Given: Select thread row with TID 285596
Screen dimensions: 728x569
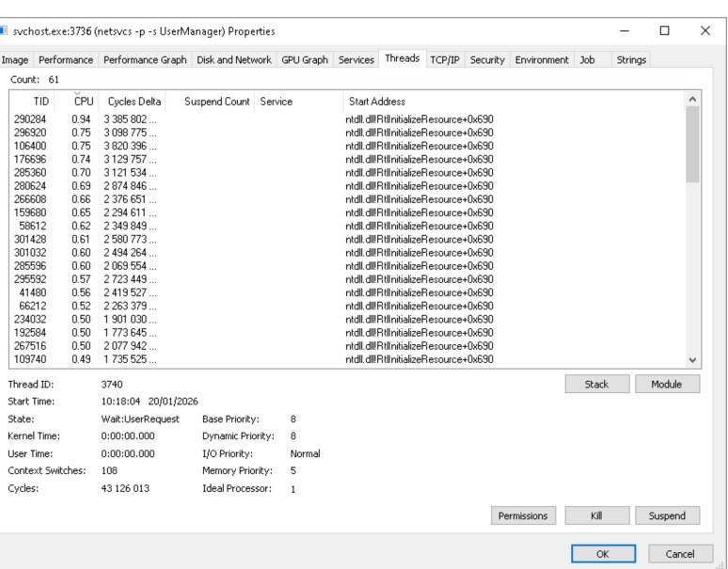Looking at the screenshot, I should (346, 266).
